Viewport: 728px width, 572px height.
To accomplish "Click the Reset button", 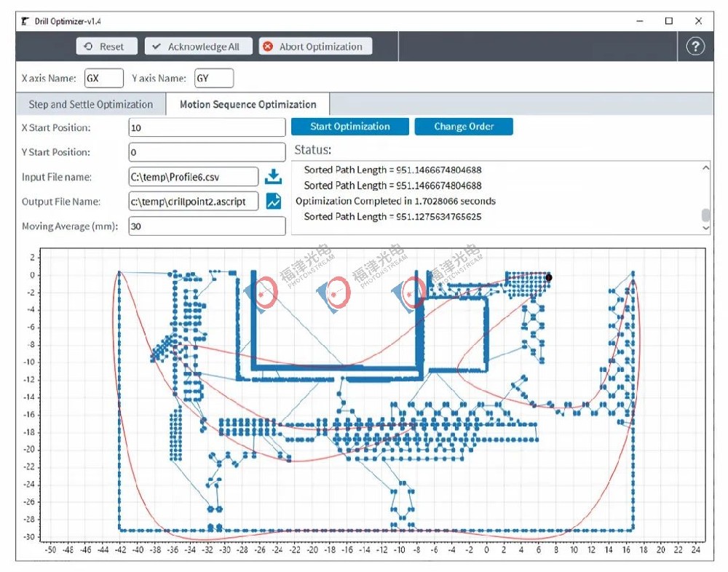I will click(x=107, y=47).
